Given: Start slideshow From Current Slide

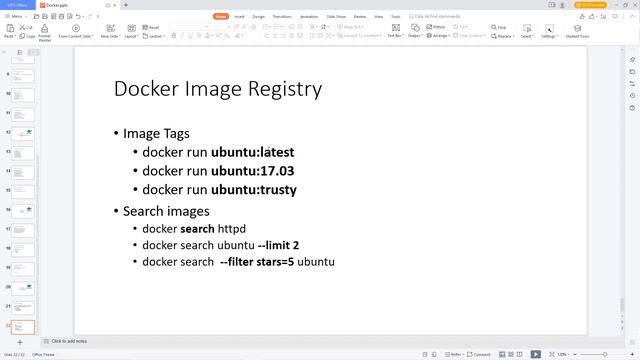Looking at the screenshot, I should [x=76, y=31].
